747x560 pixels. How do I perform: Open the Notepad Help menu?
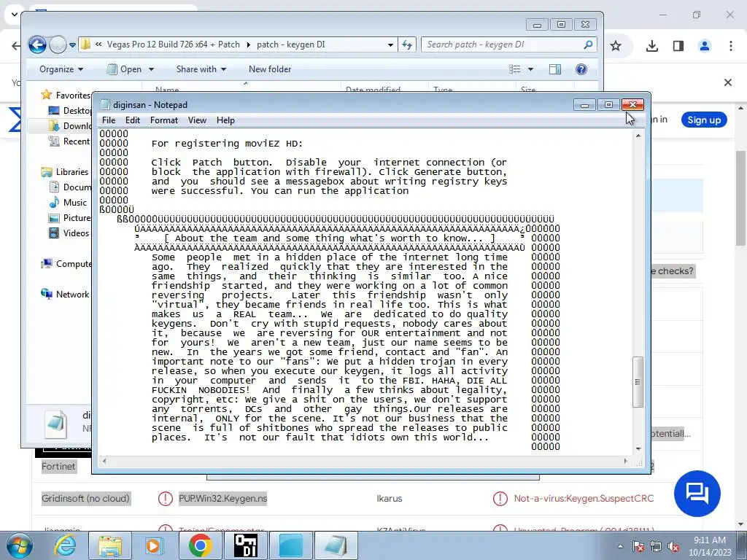(225, 120)
